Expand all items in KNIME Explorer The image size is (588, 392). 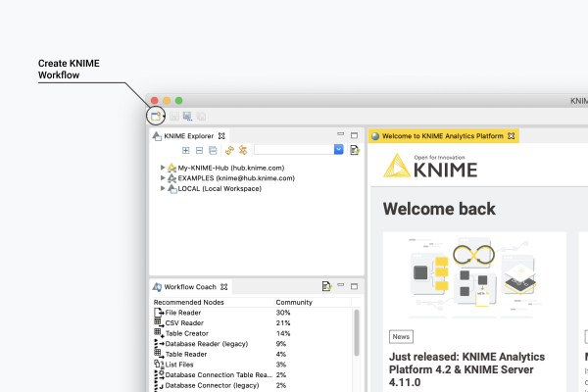[185, 150]
